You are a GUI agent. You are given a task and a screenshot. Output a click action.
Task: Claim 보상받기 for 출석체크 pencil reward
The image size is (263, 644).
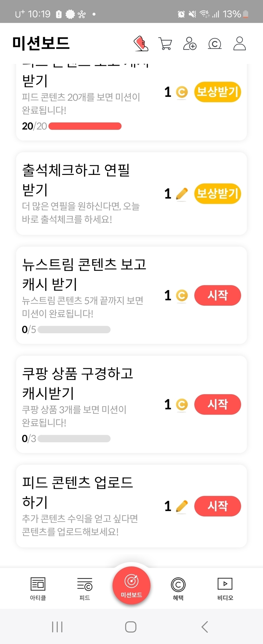pyautogui.click(x=217, y=193)
